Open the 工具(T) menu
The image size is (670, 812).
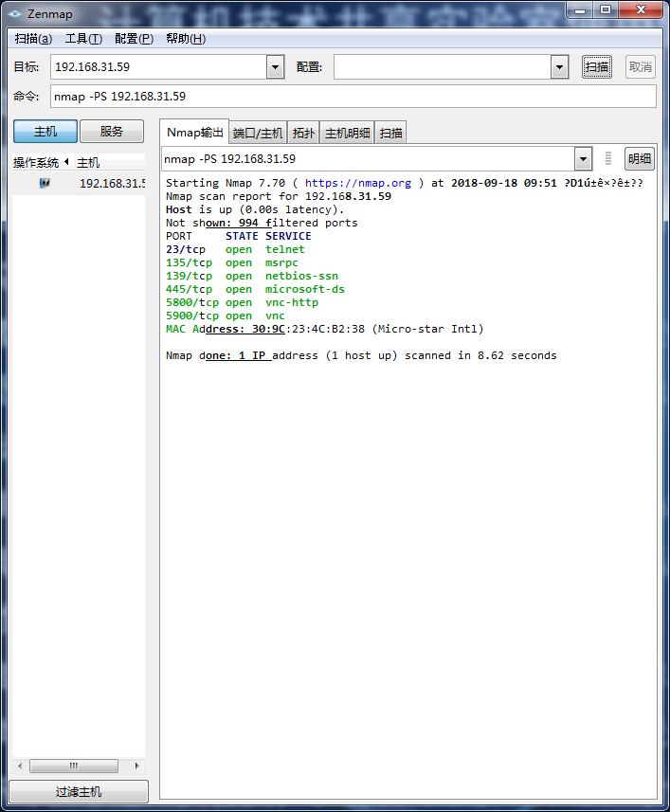point(83,39)
